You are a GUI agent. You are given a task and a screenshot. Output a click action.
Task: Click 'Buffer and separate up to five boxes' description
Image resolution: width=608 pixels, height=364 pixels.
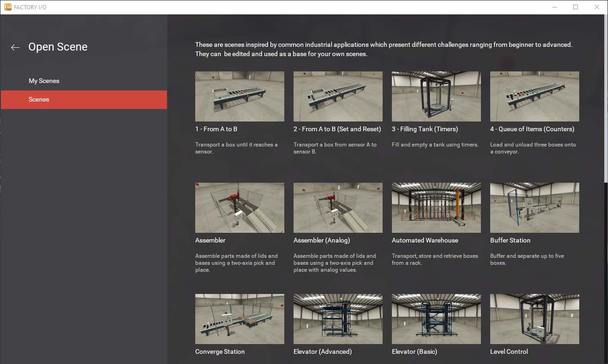click(x=527, y=259)
